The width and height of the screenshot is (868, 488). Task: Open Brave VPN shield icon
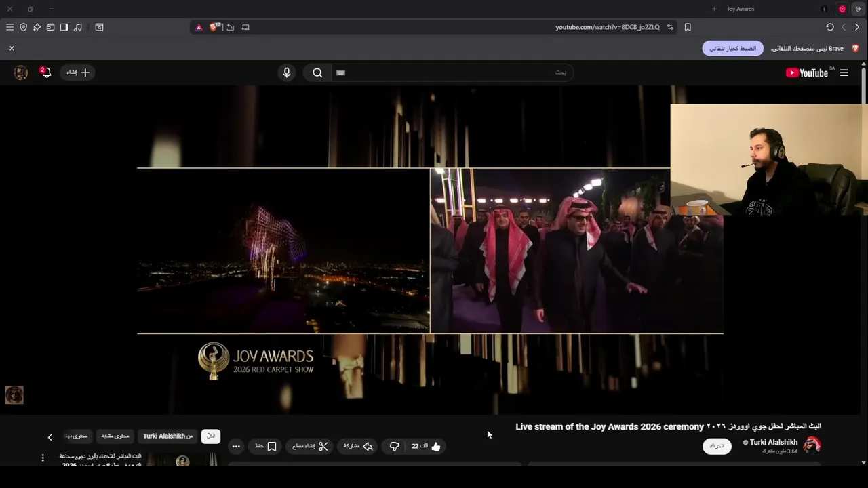[x=23, y=27]
